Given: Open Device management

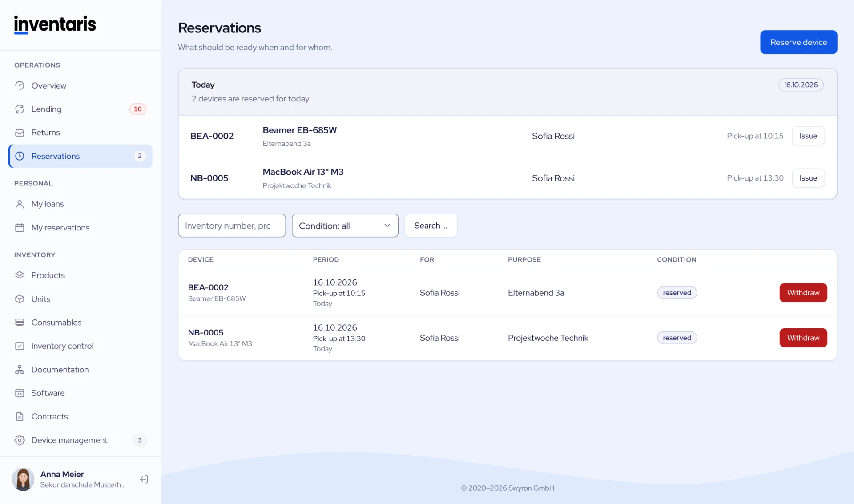Looking at the screenshot, I should (81, 440).
